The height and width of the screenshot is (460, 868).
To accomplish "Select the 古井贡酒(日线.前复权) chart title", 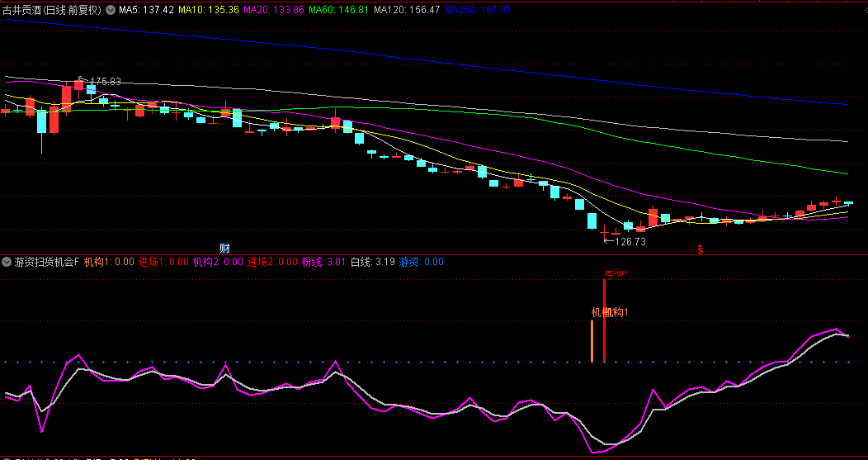I will pyautogui.click(x=52, y=10).
